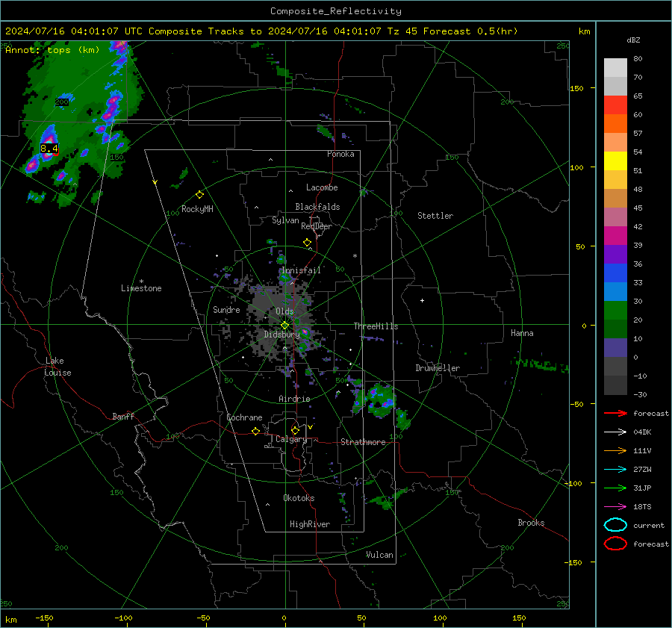Select the Calgary city label
The height and width of the screenshot is (628, 672).
click(x=291, y=439)
